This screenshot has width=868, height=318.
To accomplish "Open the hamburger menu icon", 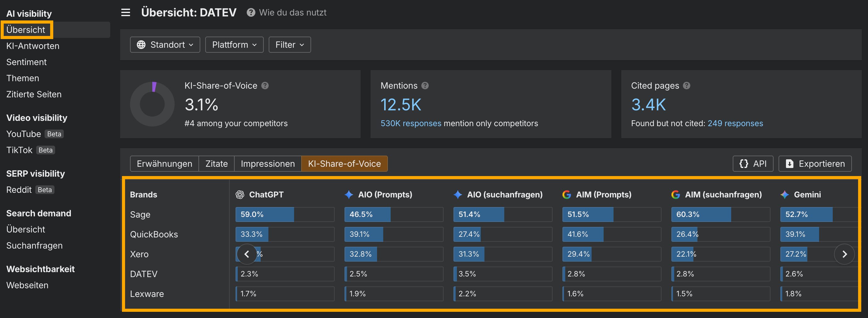I will point(126,13).
